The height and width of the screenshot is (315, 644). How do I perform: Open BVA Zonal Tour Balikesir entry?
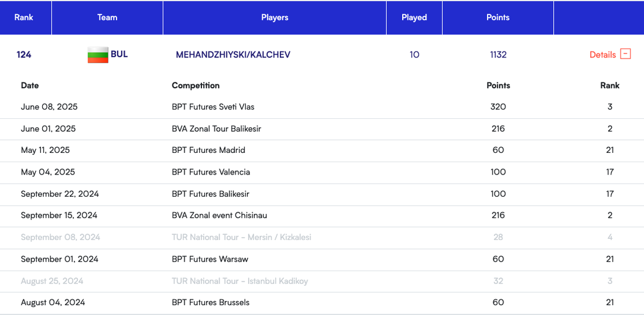[216, 129]
